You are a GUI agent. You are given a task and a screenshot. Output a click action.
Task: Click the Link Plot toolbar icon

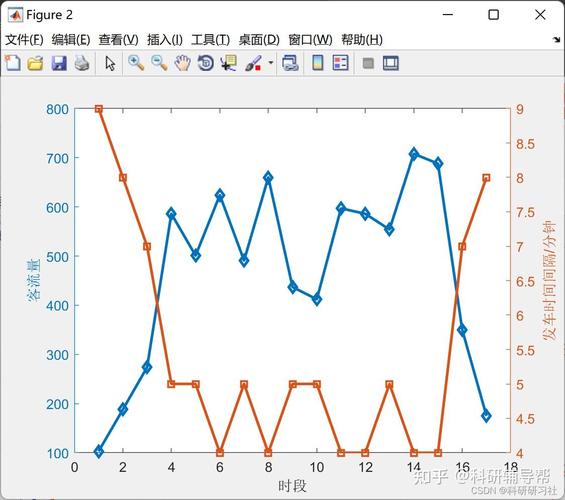290,63
